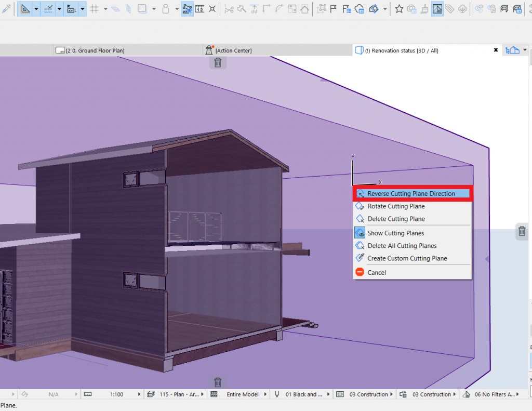
Task: Toggle the Guide Lines triangle ruler button
Action: pos(25,9)
